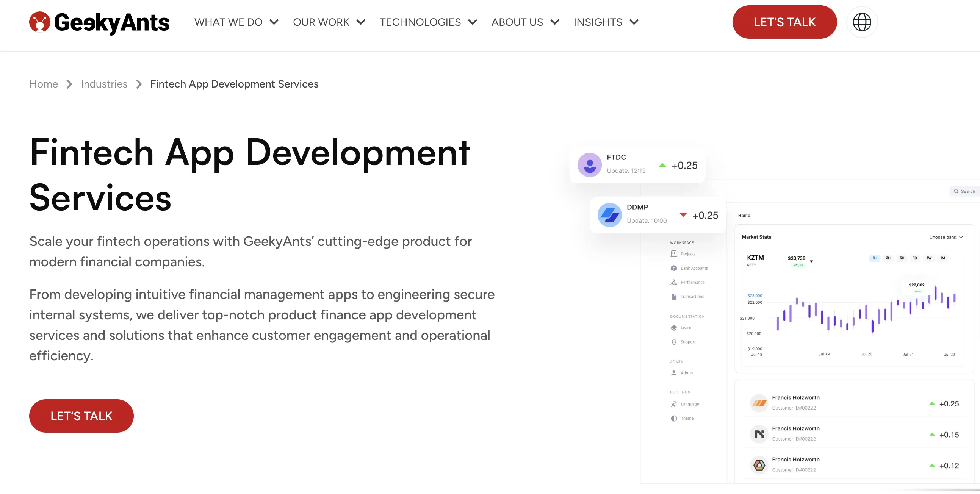
Task: Click the GeekyAnts wordmark
Action: tap(112, 23)
